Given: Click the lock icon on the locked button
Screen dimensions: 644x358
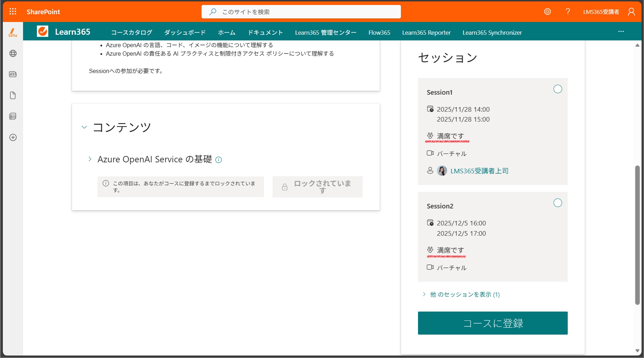Looking at the screenshot, I should pos(285,187).
